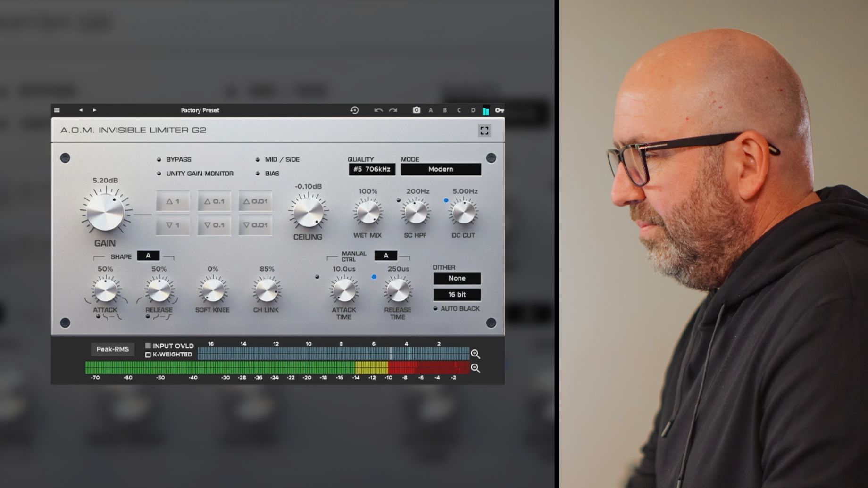The width and height of the screenshot is (868, 488).
Task: Go to the previous preset arrow
Action: [81, 110]
